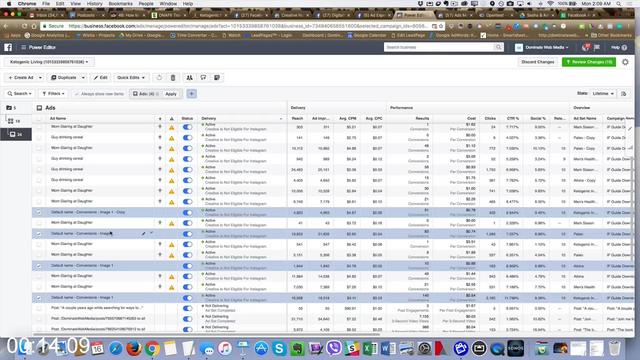
Task: Click the Delivery column sort arrow
Action: point(281,119)
